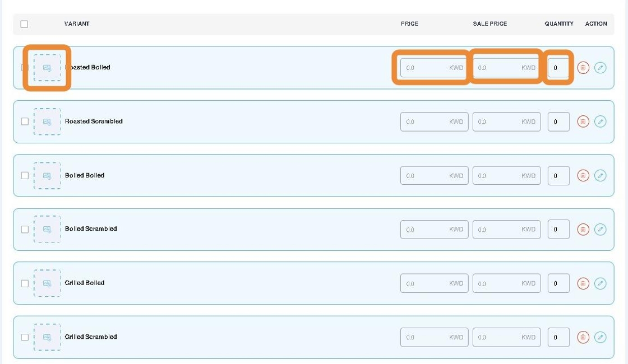Focus the Boiled Scrambled price field
Image resolution: width=628 pixels, height=364 pixels.
click(434, 230)
